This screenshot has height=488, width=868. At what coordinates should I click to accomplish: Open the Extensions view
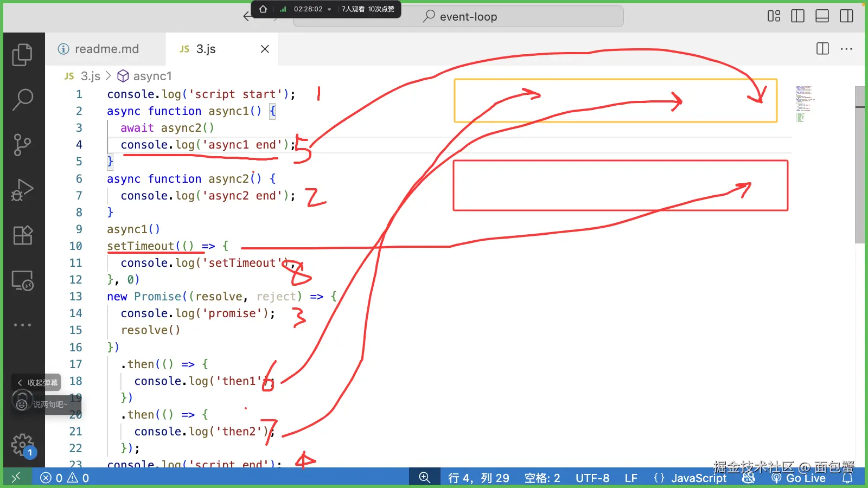22,235
